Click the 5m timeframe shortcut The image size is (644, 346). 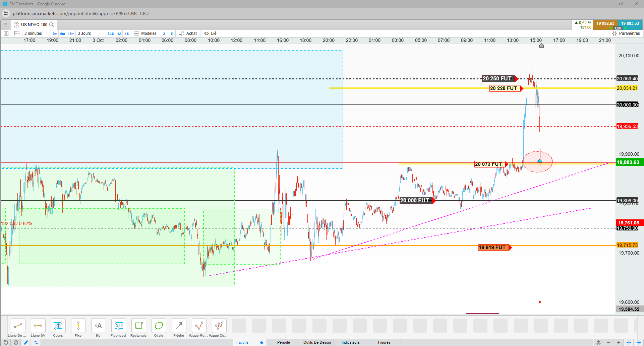click(x=62, y=33)
